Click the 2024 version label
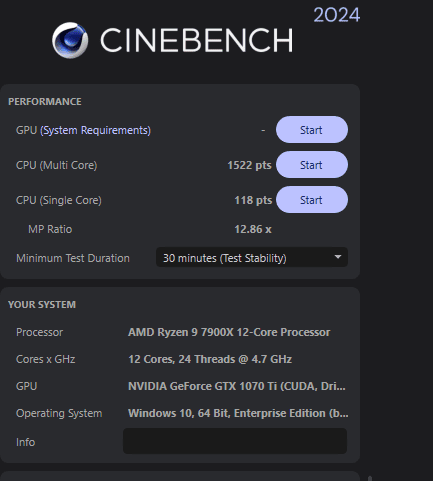This screenshot has width=433, height=481. 337,15
